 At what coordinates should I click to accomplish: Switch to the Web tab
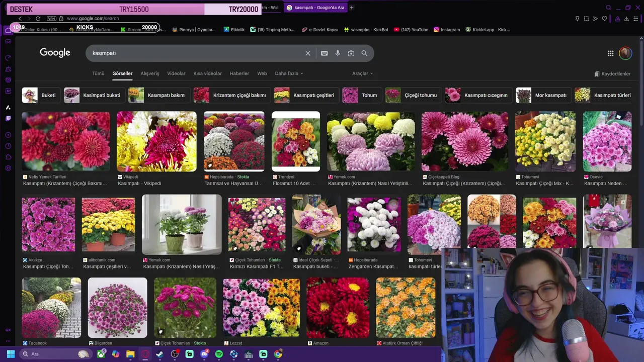(x=262, y=73)
